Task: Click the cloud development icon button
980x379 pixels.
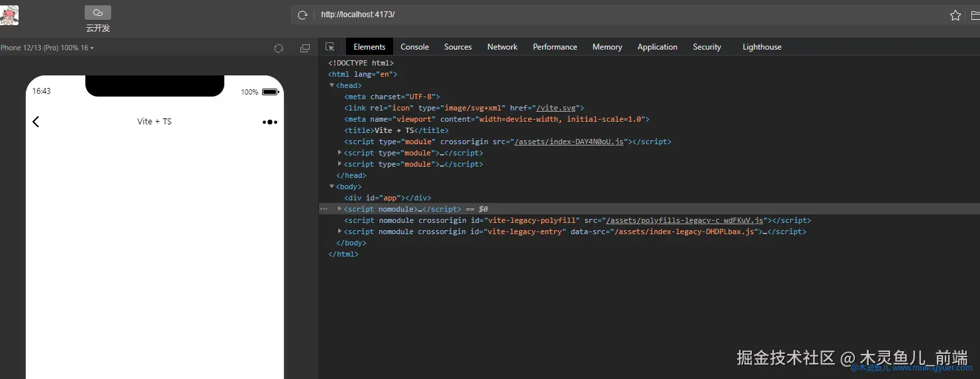Action: tap(98, 13)
